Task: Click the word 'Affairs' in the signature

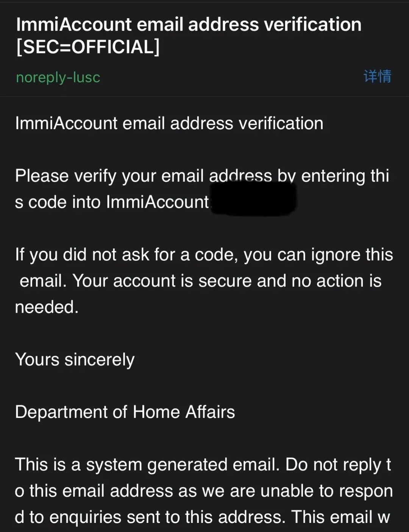Action: (210, 412)
